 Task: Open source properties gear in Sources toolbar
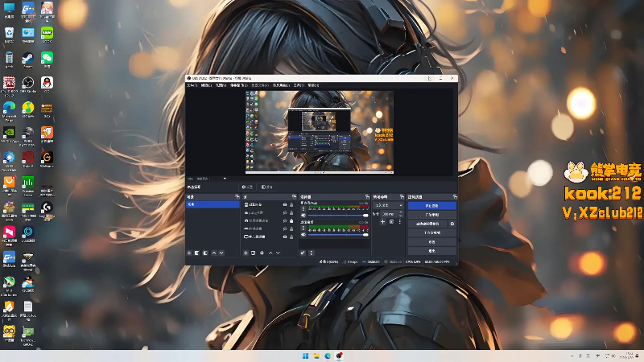pyautogui.click(x=262, y=253)
